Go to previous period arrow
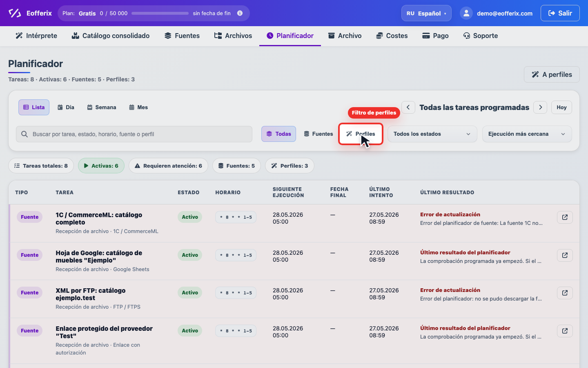The height and width of the screenshot is (368, 588). [408, 107]
